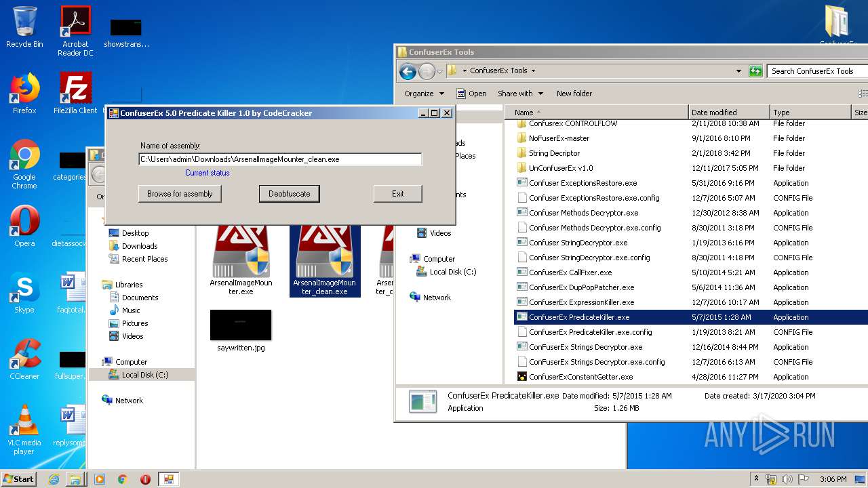Viewport: 868px width, 488px height.
Task: Expand ConfuserEx Tools breadcrumb dropdown arrow
Action: tap(533, 70)
